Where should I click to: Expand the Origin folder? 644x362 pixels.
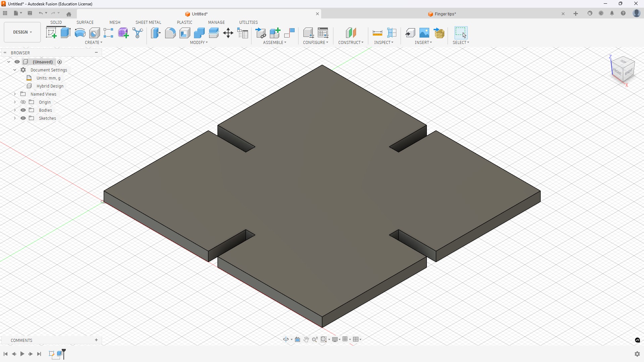(x=15, y=102)
